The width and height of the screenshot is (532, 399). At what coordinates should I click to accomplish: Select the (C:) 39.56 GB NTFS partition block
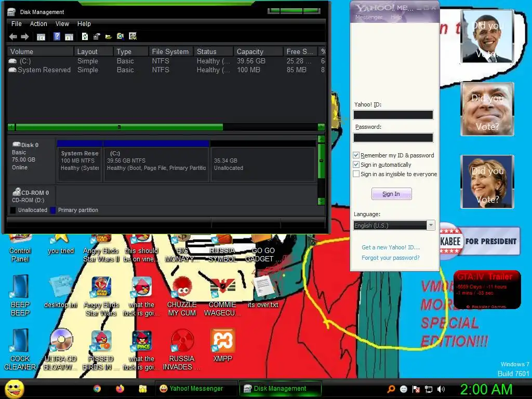(156, 161)
